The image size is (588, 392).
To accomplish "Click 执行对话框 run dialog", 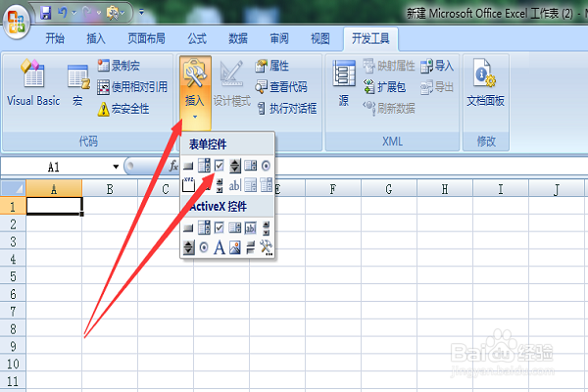I will (287, 109).
